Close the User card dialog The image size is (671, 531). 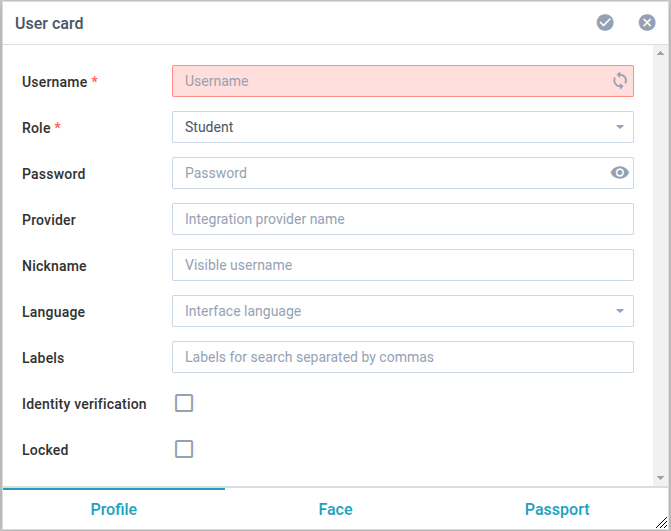(x=647, y=22)
